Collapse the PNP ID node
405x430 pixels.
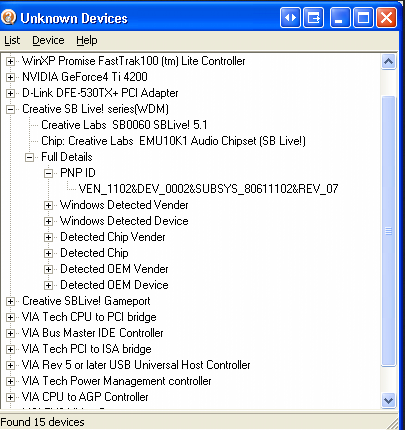coord(48,173)
